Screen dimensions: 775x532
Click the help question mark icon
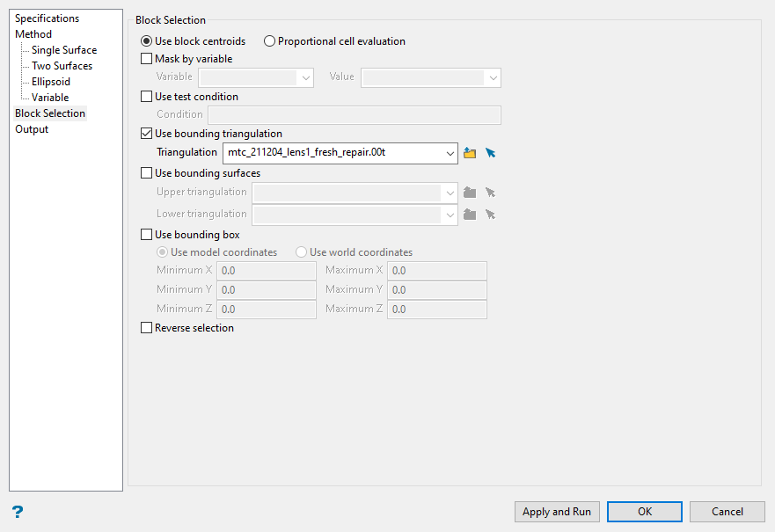pyautogui.click(x=18, y=512)
